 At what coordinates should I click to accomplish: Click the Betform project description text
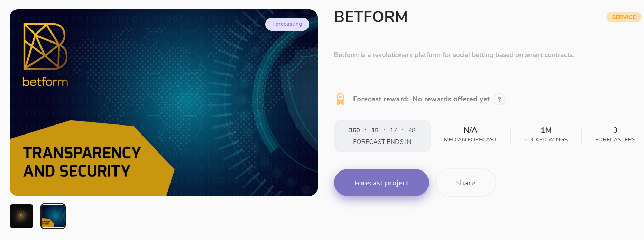coord(454,55)
